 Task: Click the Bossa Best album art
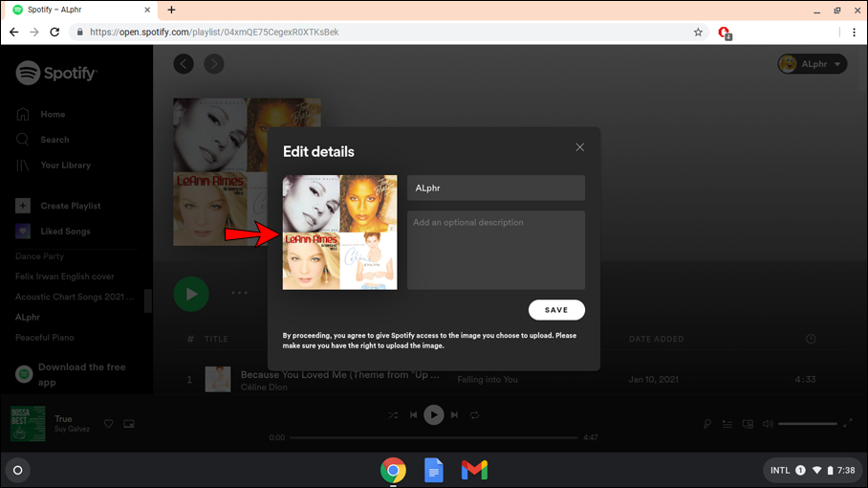(x=28, y=424)
